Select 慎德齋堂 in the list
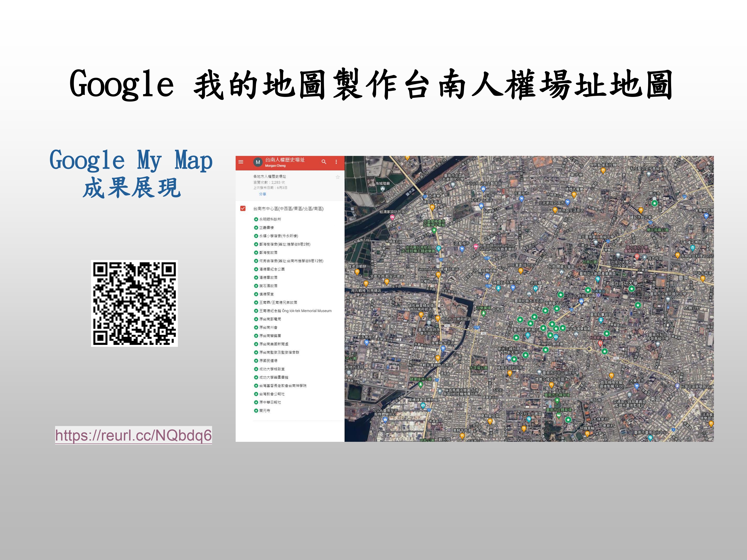 [x=264, y=294]
